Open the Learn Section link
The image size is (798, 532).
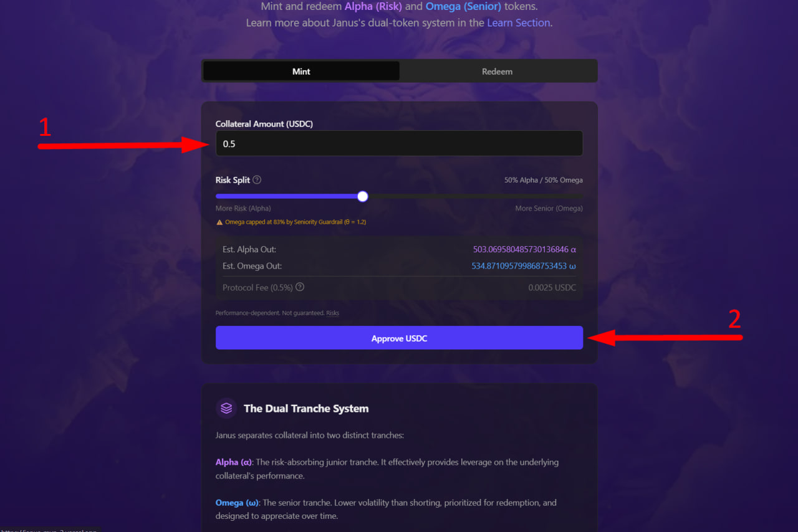click(518, 23)
